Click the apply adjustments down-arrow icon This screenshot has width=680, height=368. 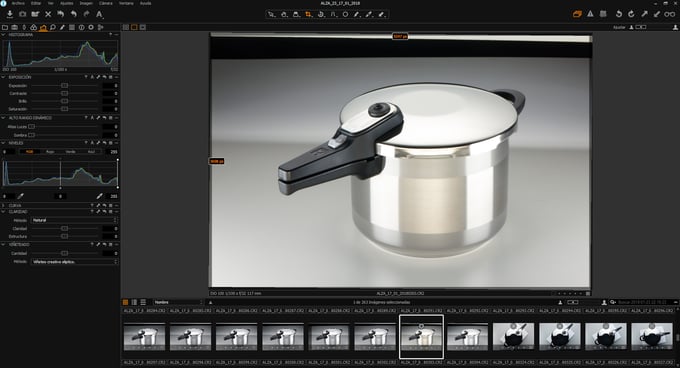pos(657,14)
